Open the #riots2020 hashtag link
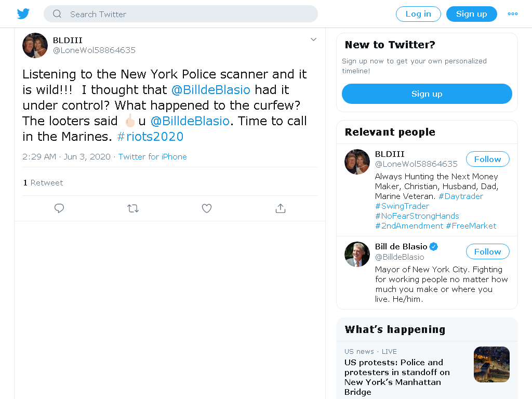Image resolution: width=532 pixels, height=399 pixels. click(x=150, y=137)
